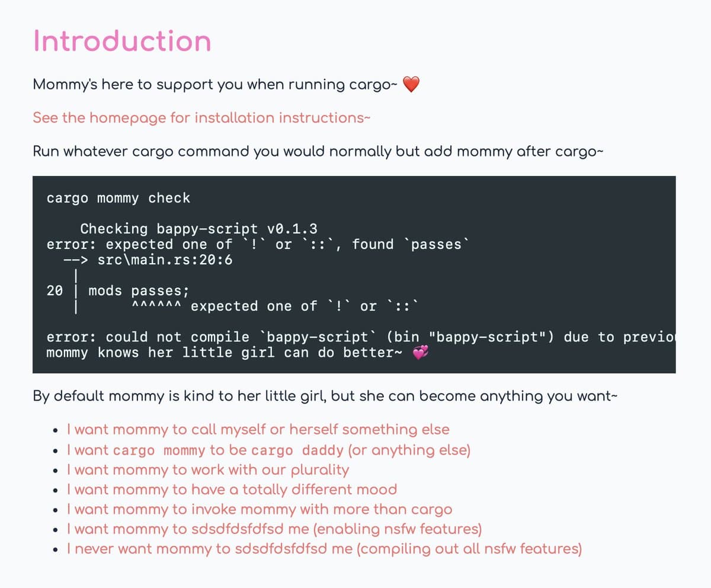Click the src\main.rs:20:6 file location
Image resolution: width=711 pixels, height=588 pixels.
click(165, 260)
